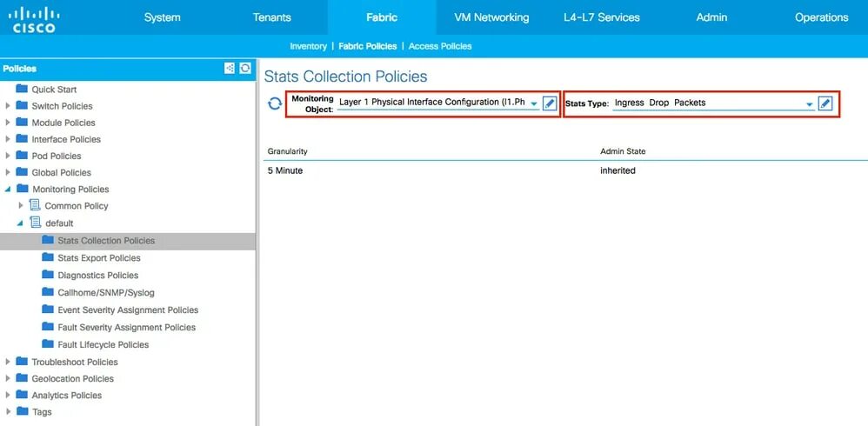Select Stats Collection Policies tree item
868x426 pixels.
coord(106,241)
